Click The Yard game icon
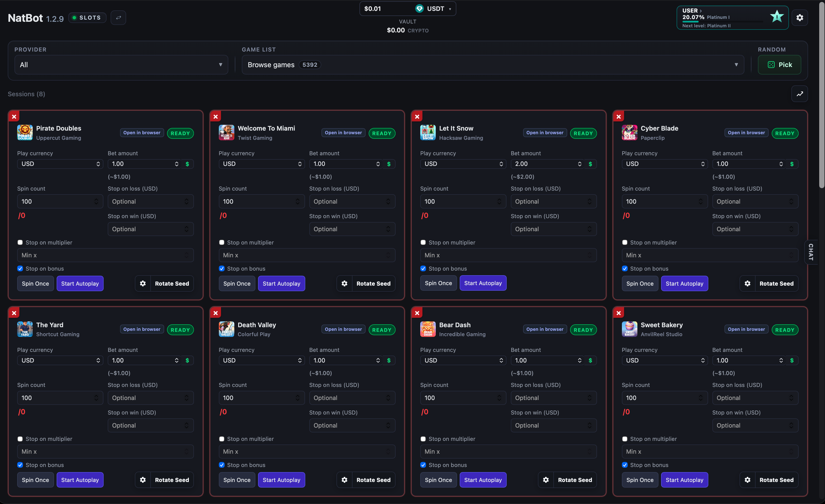 (25, 329)
